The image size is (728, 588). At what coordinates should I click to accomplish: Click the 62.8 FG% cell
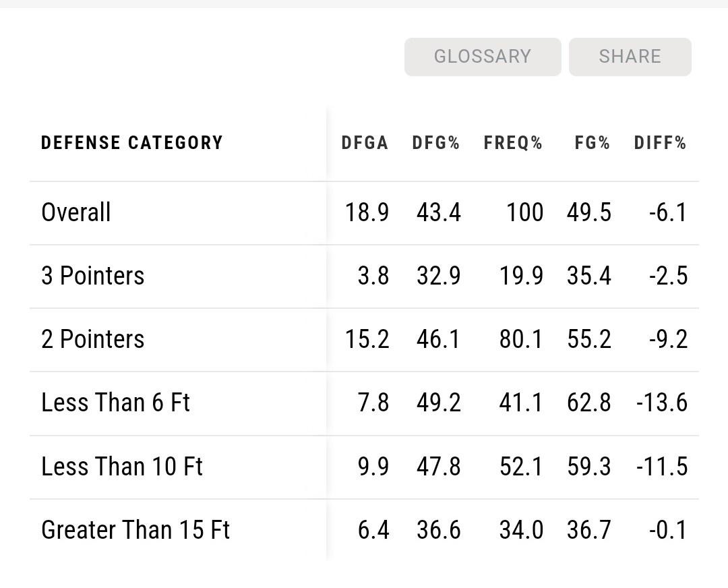pos(589,403)
